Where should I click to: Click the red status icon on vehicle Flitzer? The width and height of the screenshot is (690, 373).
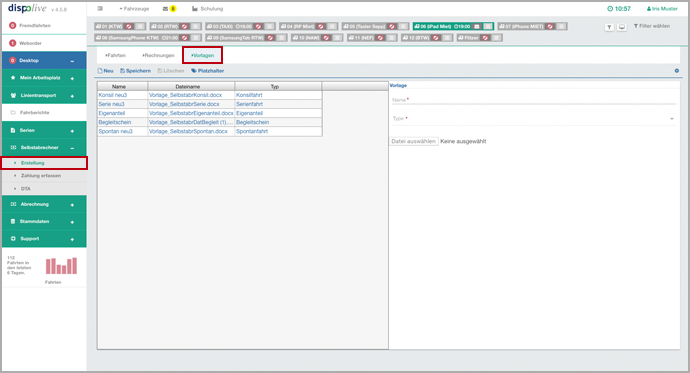click(485, 38)
